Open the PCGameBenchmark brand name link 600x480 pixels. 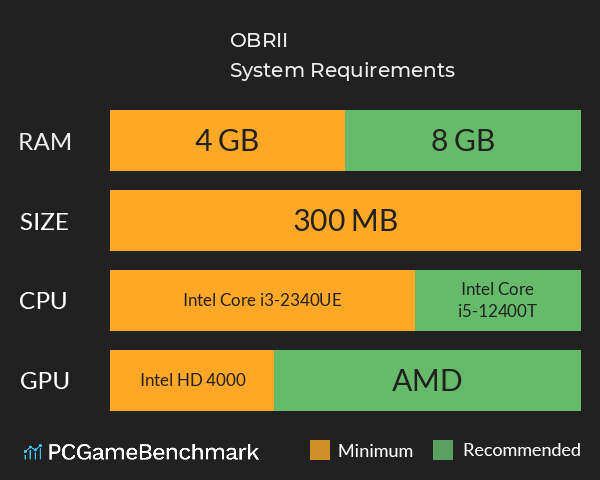(154, 452)
